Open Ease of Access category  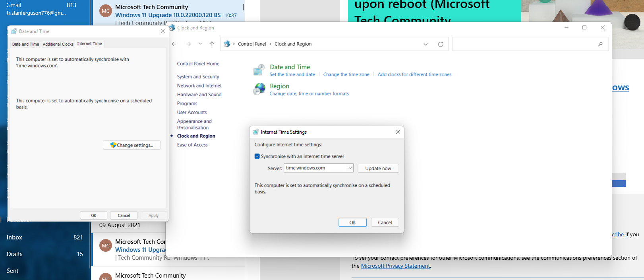tap(192, 145)
